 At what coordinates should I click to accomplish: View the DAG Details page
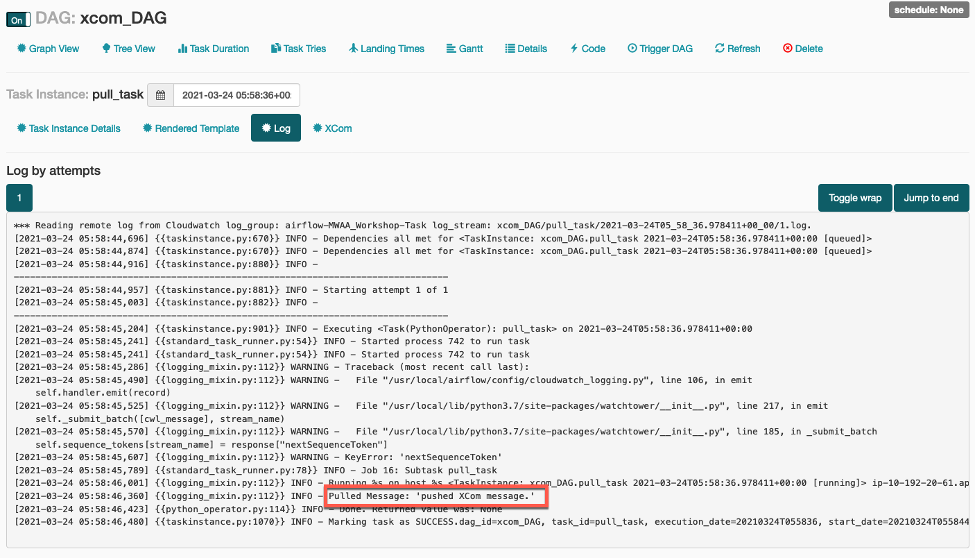pyautogui.click(x=526, y=48)
